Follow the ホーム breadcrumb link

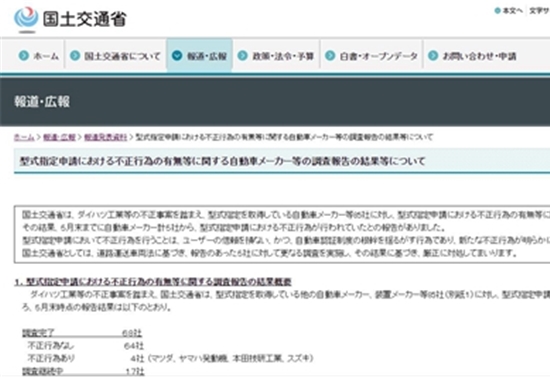tap(24, 137)
